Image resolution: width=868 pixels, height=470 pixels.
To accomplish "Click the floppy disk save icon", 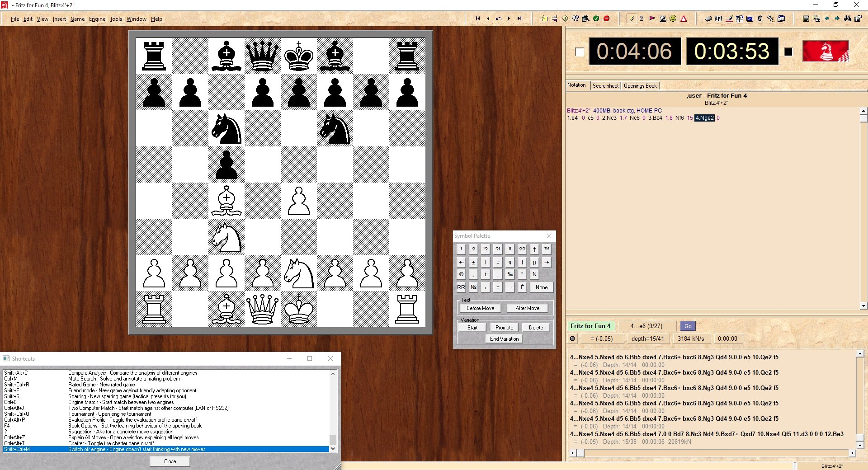I will click(806, 19).
